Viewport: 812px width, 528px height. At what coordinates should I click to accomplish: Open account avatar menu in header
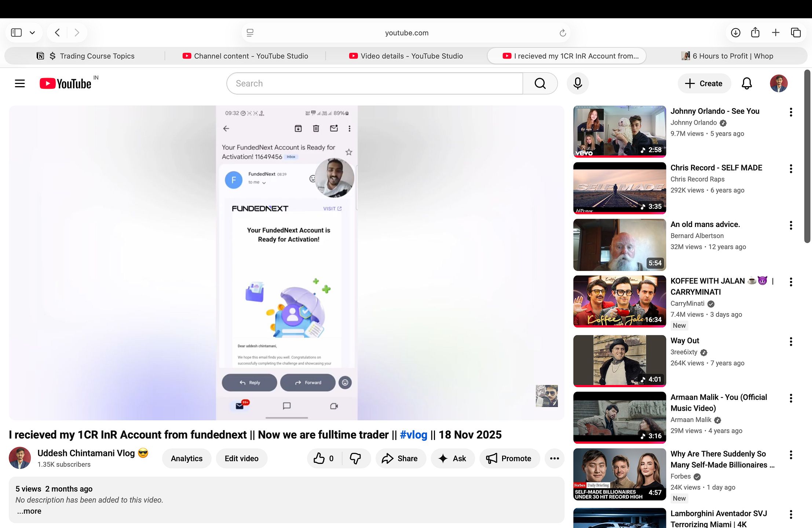(779, 84)
